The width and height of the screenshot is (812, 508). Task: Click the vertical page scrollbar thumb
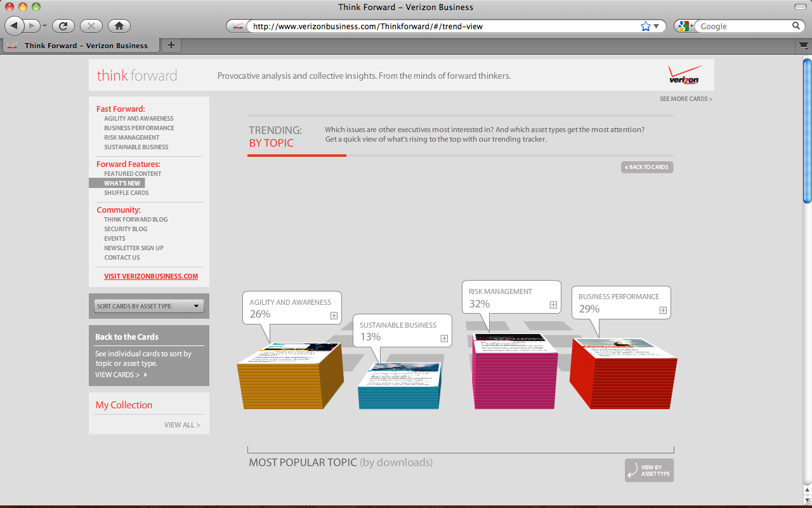pos(807,130)
